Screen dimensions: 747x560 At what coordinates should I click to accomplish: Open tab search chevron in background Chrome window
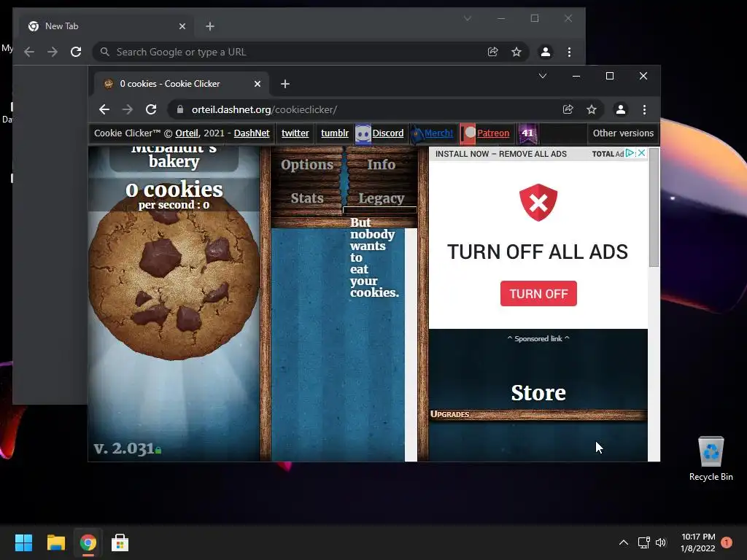click(468, 18)
